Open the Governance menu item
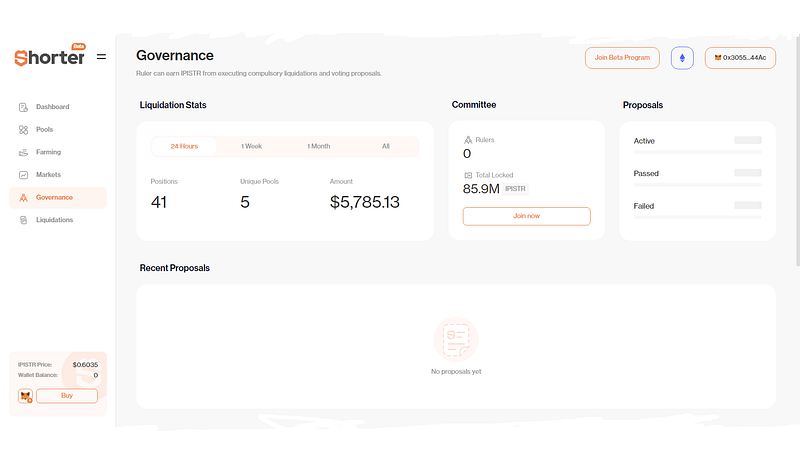 pyautogui.click(x=58, y=197)
